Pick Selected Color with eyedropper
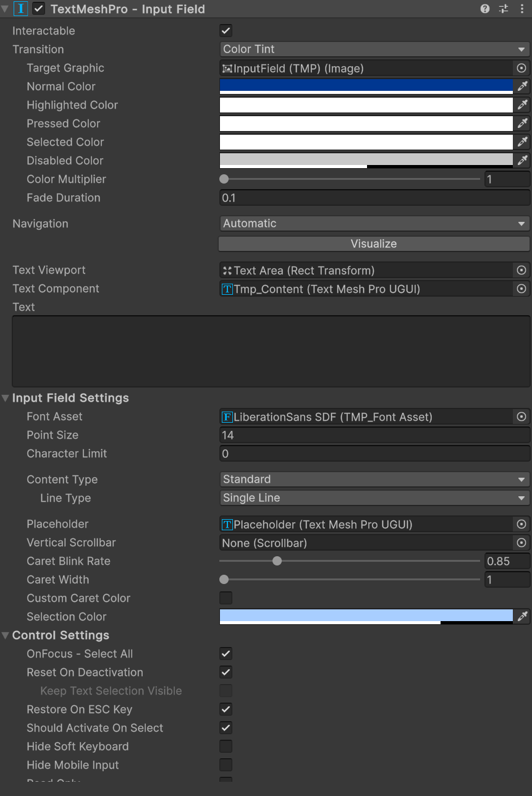The image size is (532, 796). coord(522,142)
